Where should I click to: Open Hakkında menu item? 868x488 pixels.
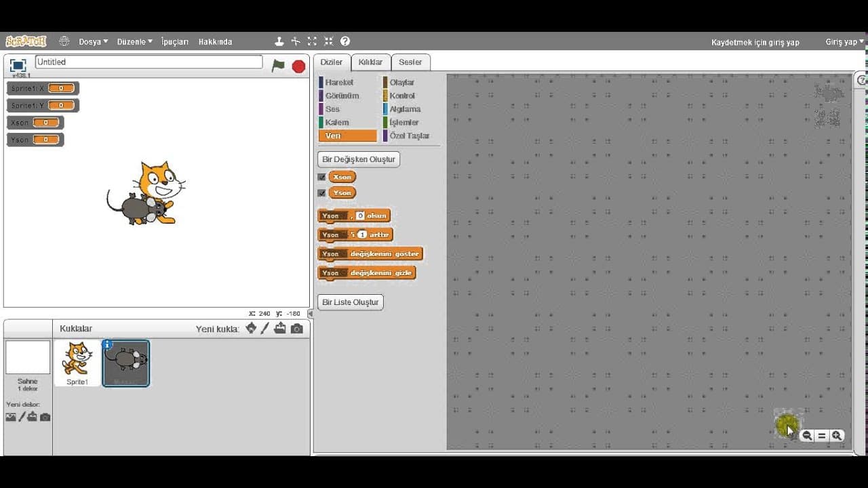click(x=215, y=41)
